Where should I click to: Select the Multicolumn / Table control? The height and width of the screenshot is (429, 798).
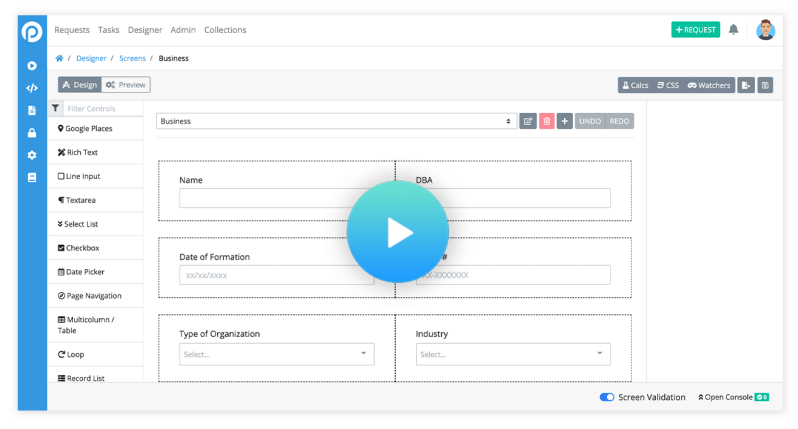pyautogui.click(x=95, y=325)
